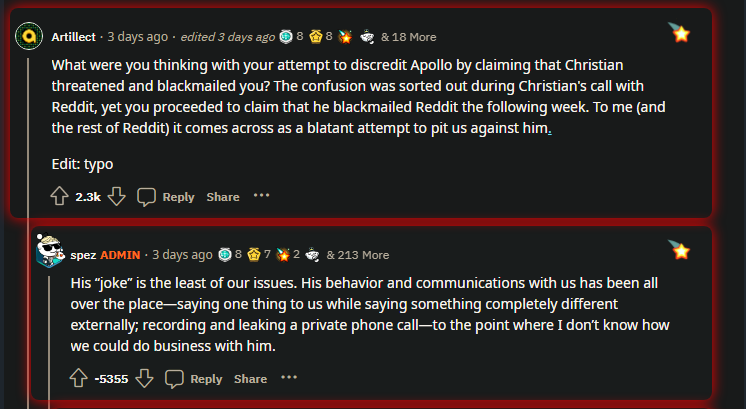Open three-dot menu on Artillect's comment
746x409 pixels.
tap(262, 196)
